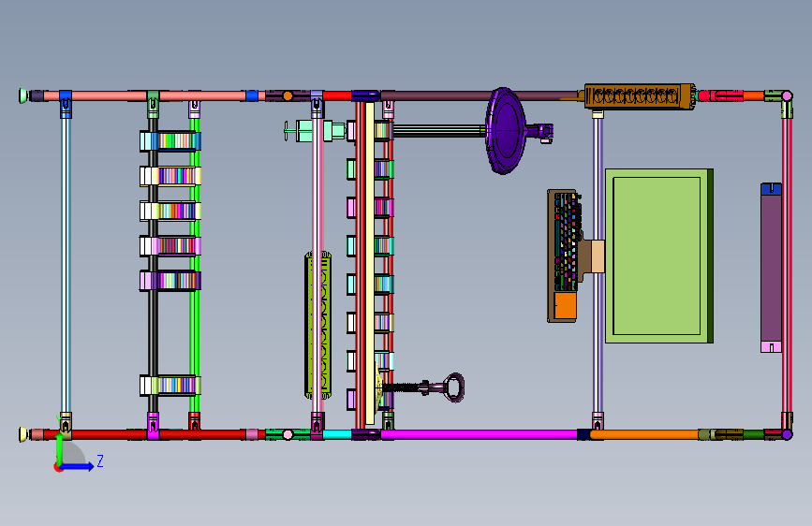Click the blue Z axis arrow of the triad
Image resolution: width=812 pixels, height=526 pixels.
pyautogui.click(x=78, y=466)
